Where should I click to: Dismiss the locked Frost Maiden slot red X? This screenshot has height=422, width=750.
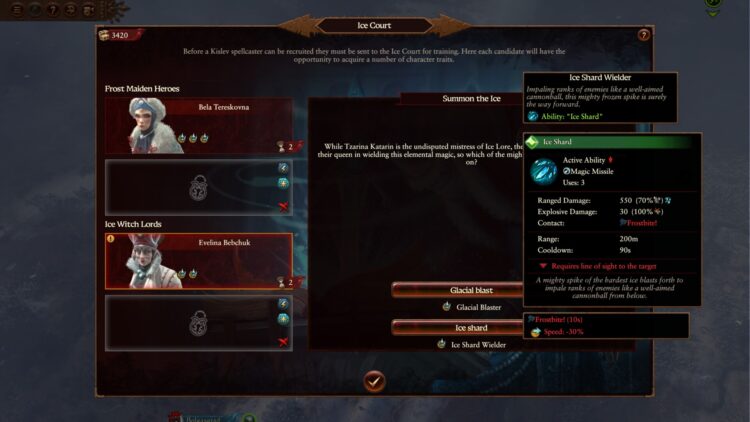283,207
